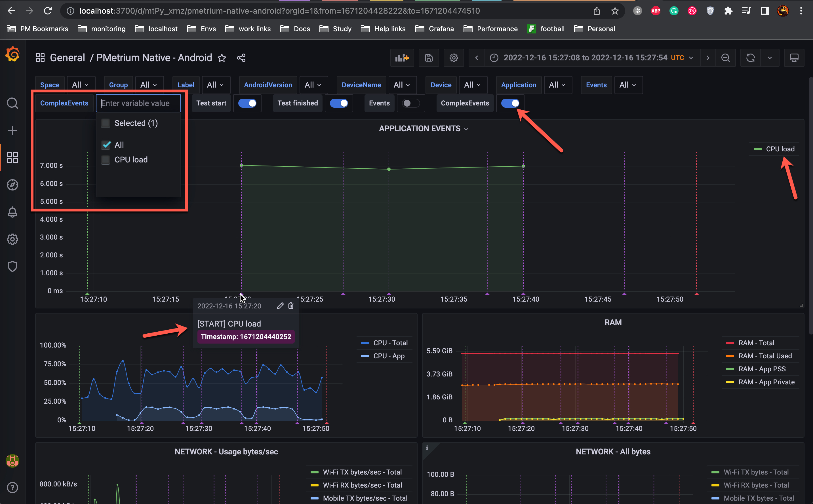Open the DeviceName variable dropdown

402,85
